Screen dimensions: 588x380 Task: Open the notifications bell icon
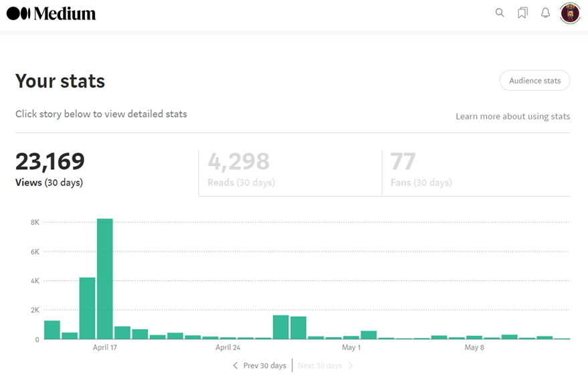click(x=546, y=13)
